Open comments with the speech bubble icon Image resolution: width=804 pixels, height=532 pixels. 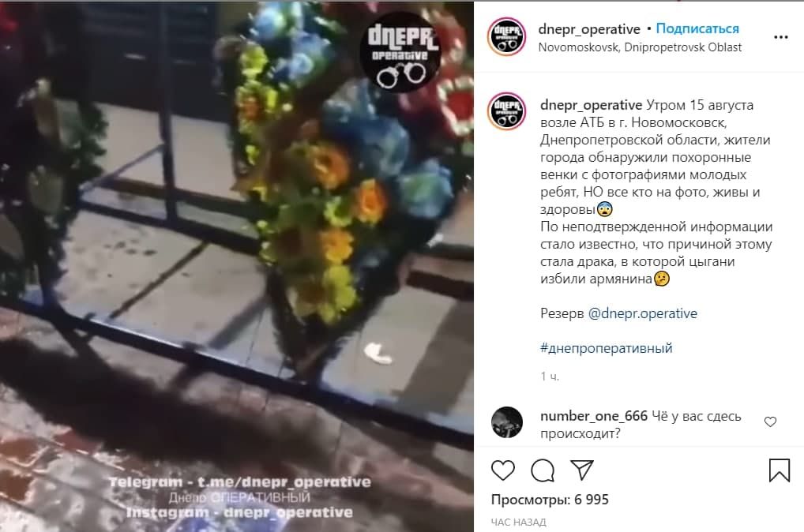pos(543,470)
